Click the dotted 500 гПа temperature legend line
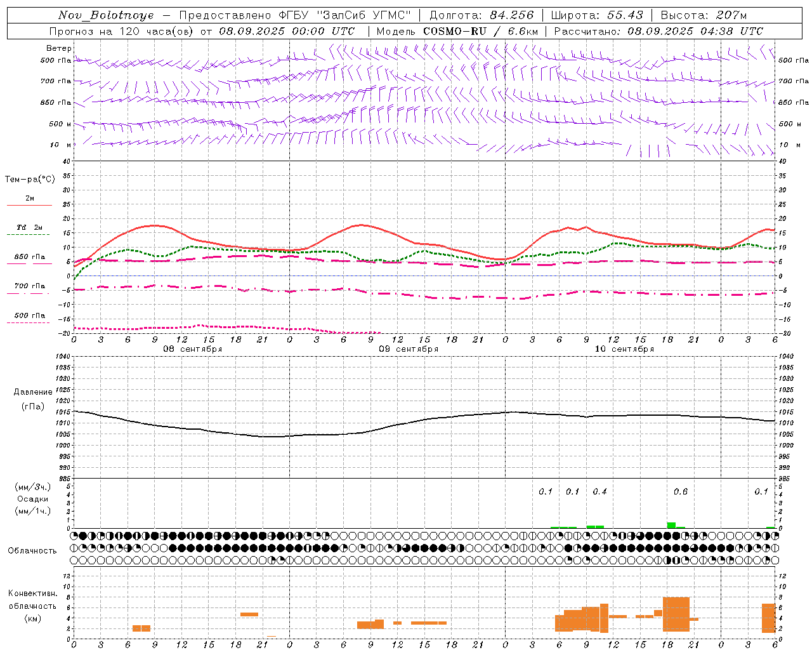 [29, 323]
